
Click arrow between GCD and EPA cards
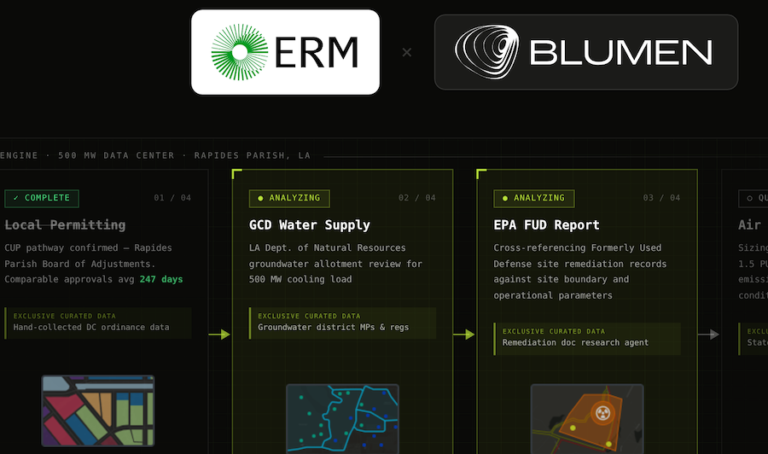click(x=464, y=335)
